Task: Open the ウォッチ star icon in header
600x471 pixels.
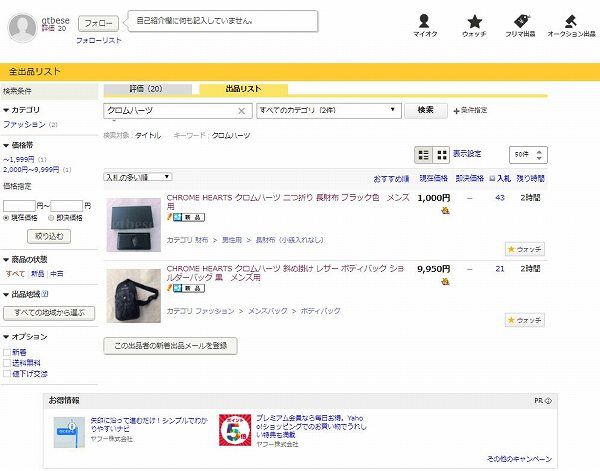Action: pyautogui.click(x=474, y=21)
